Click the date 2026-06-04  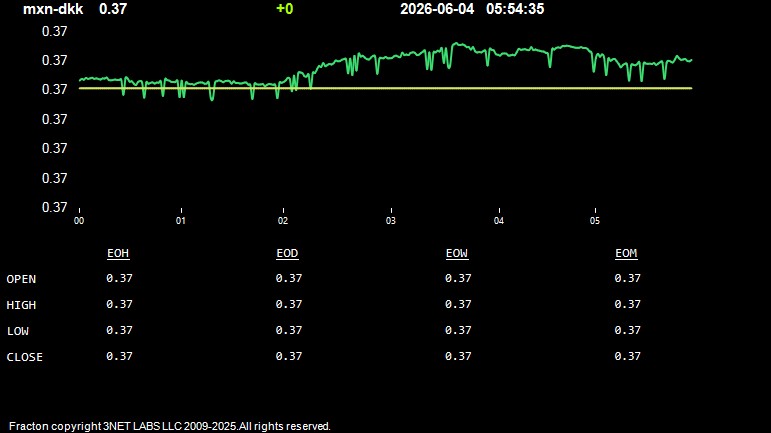(x=437, y=9)
